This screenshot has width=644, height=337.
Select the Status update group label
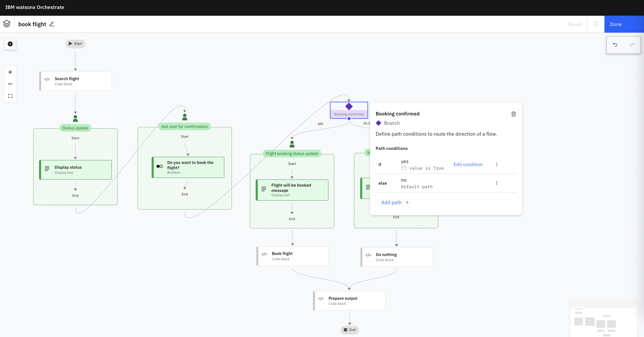pyautogui.click(x=75, y=128)
